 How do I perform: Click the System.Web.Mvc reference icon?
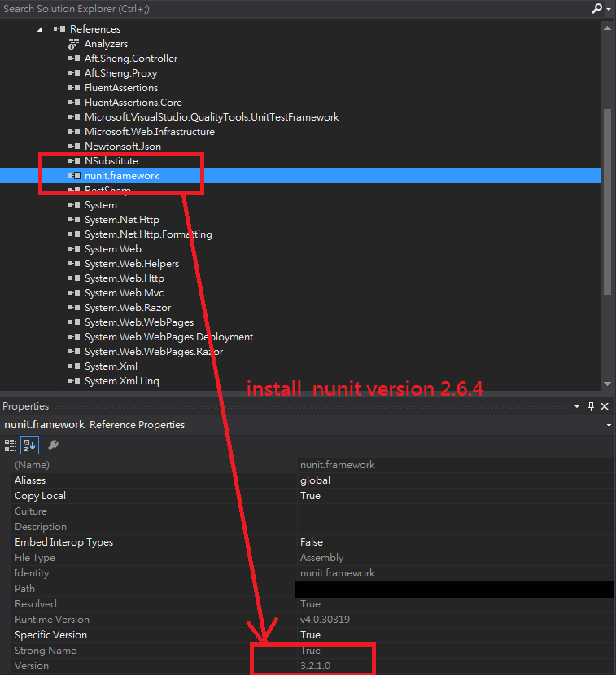[74, 292]
